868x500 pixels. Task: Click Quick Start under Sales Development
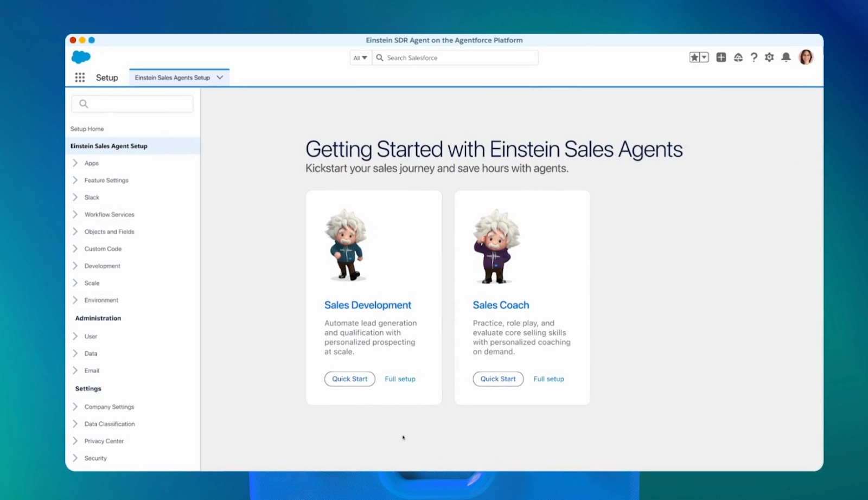tap(350, 379)
